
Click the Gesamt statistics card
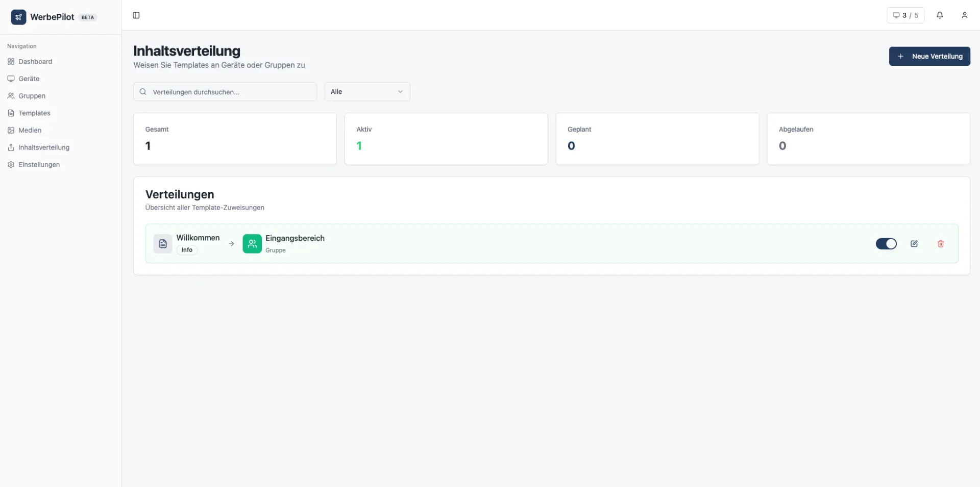click(x=235, y=139)
